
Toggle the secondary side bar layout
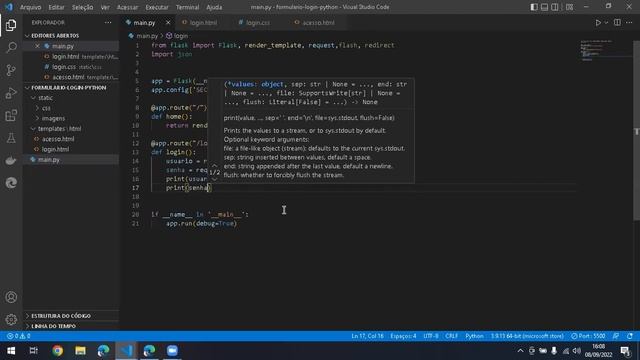click(x=555, y=7)
